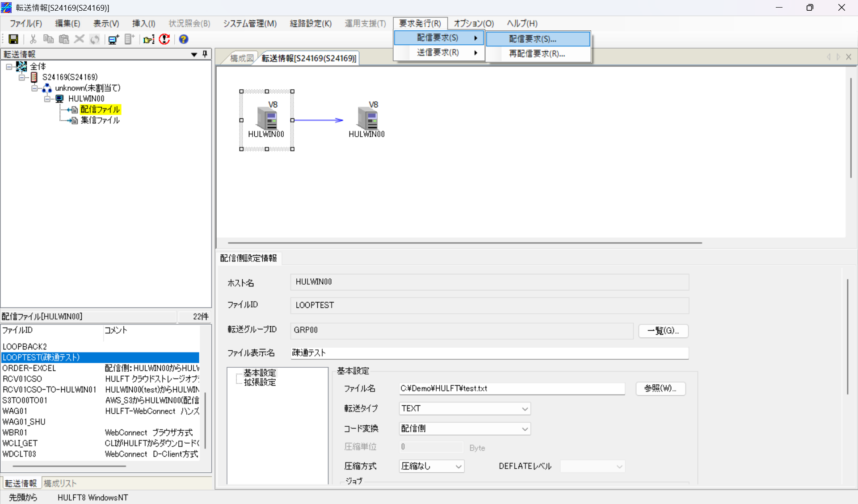Click the red circular alert refresh icon
This screenshot has width=858, height=504.
[x=164, y=39]
